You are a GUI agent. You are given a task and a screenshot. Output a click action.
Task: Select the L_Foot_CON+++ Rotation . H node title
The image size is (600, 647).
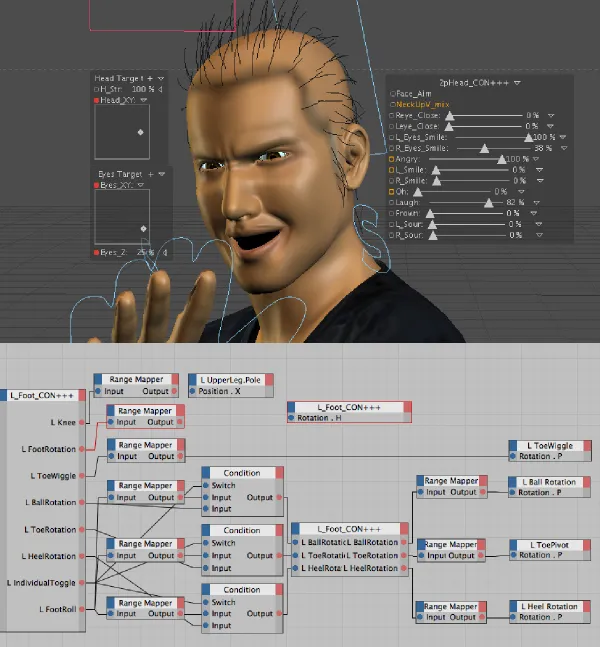[x=349, y=407]
